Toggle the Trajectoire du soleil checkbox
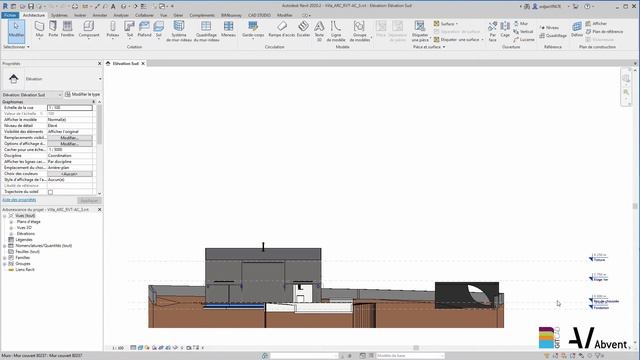This screenshot has width=640, height=360. (50, 192)
